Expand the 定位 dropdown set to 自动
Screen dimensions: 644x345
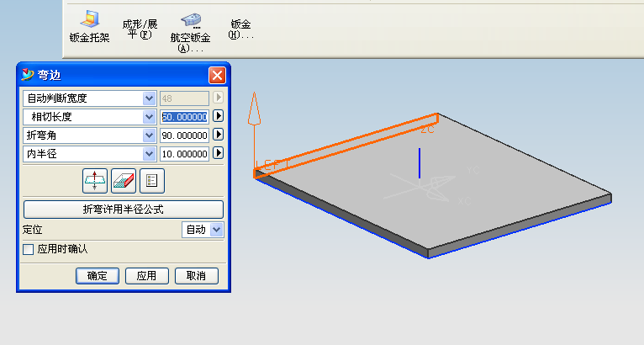pyautogui.click(x=216, y=230)
